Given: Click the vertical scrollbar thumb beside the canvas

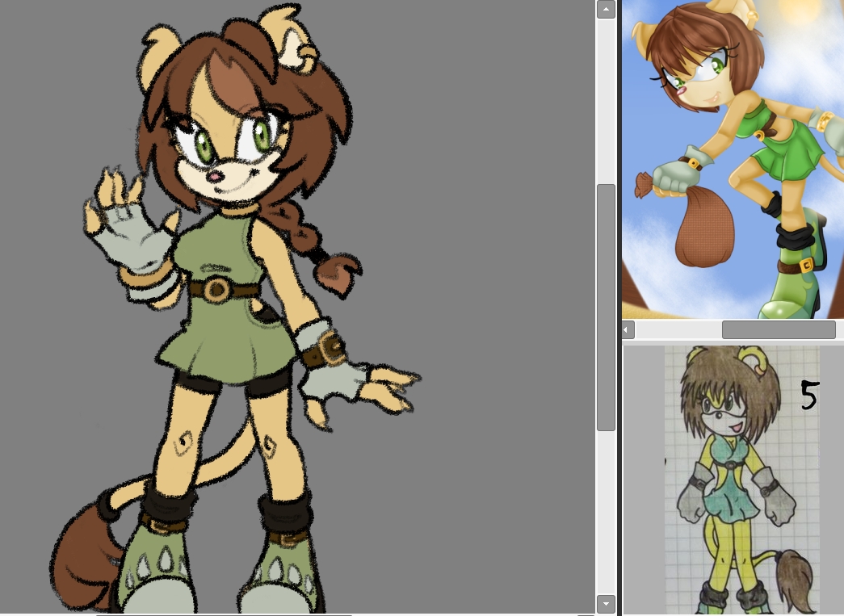Looking at the screenshot, I should [x=606, y=307].
